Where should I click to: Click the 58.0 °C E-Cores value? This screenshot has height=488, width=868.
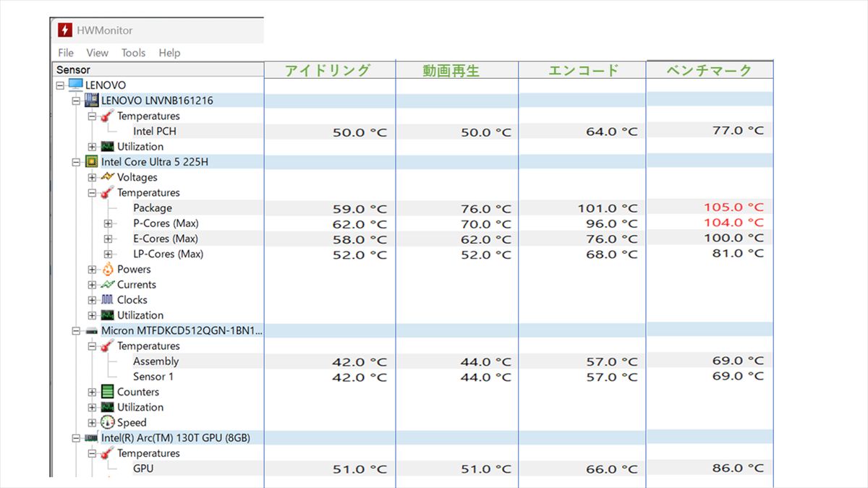pos(359,240)
